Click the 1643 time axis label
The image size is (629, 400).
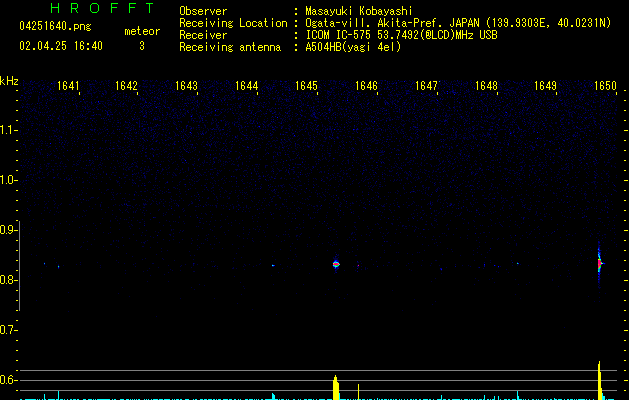tap(187, 86)
